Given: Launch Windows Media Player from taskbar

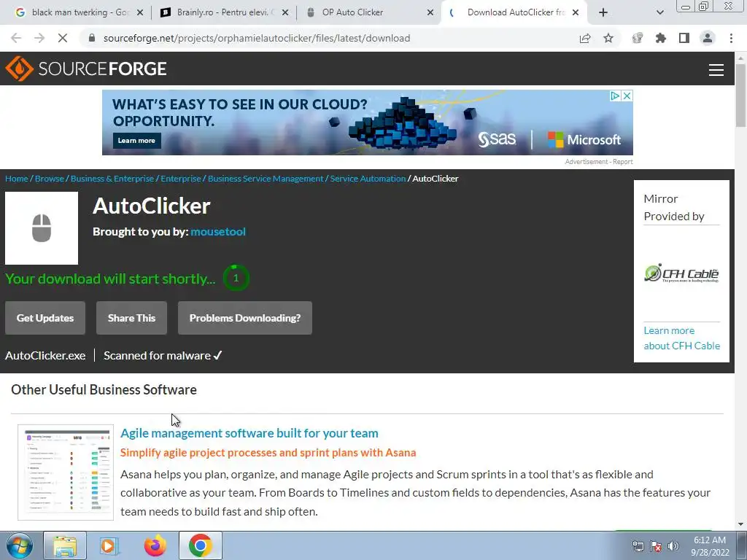Looking at the screenshot, I should pyautogui.click(x=109, y=545).
